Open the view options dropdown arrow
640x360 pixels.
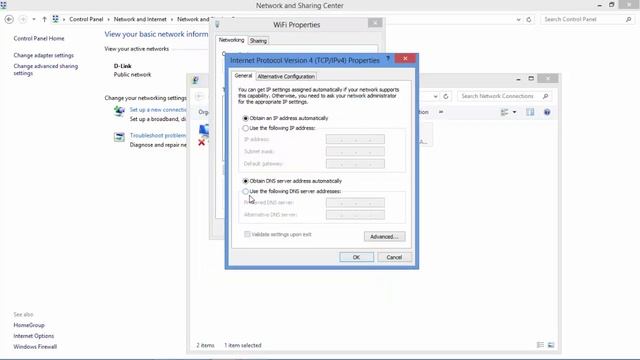[514, 112]
